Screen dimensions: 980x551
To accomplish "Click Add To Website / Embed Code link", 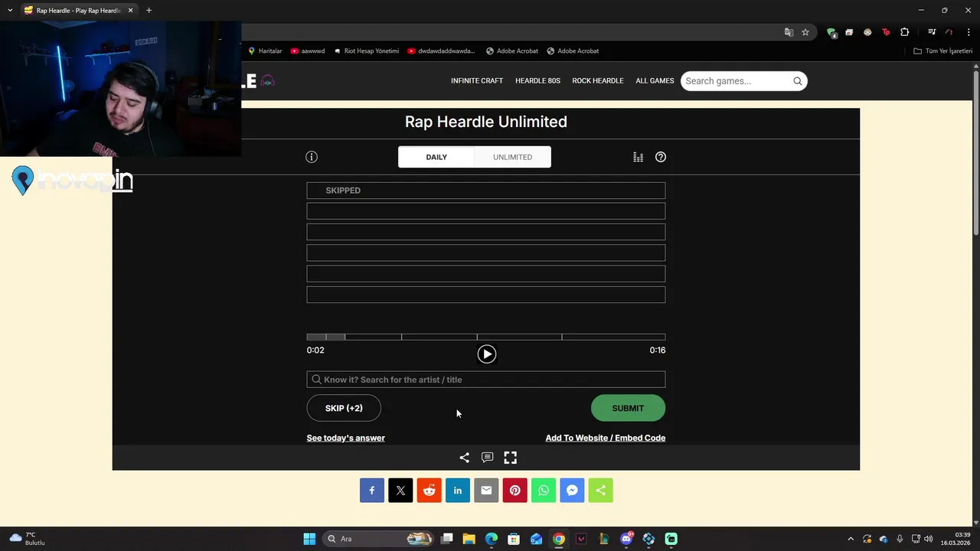I will pos(606,438).
